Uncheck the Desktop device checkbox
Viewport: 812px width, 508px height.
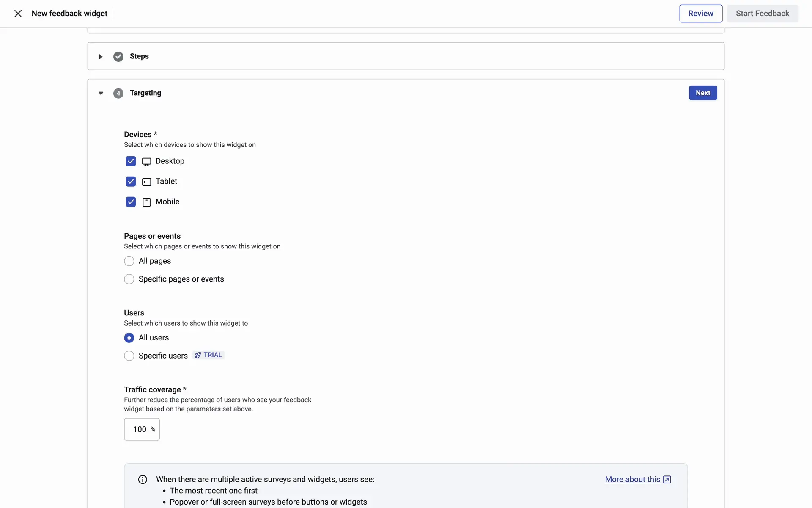tap(131, 161)
